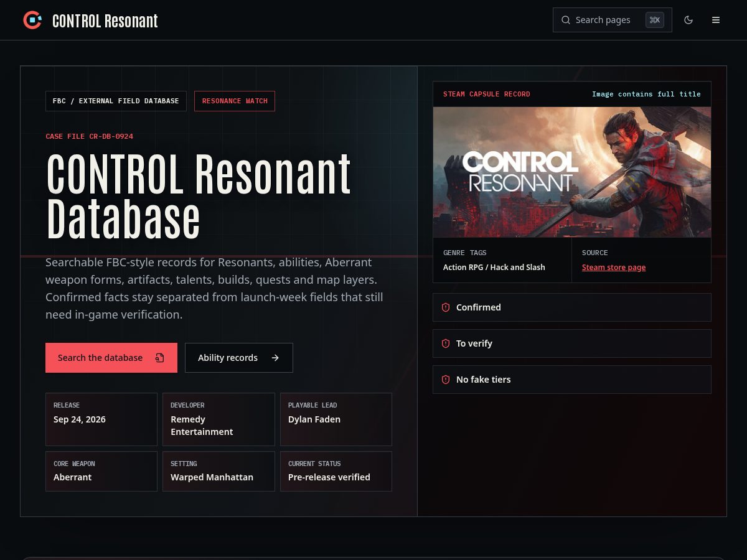Image resolution: width=747 pixels, height=560 pixels.
Task: Click Image contains full title note
Action: (x=646, y=95)
